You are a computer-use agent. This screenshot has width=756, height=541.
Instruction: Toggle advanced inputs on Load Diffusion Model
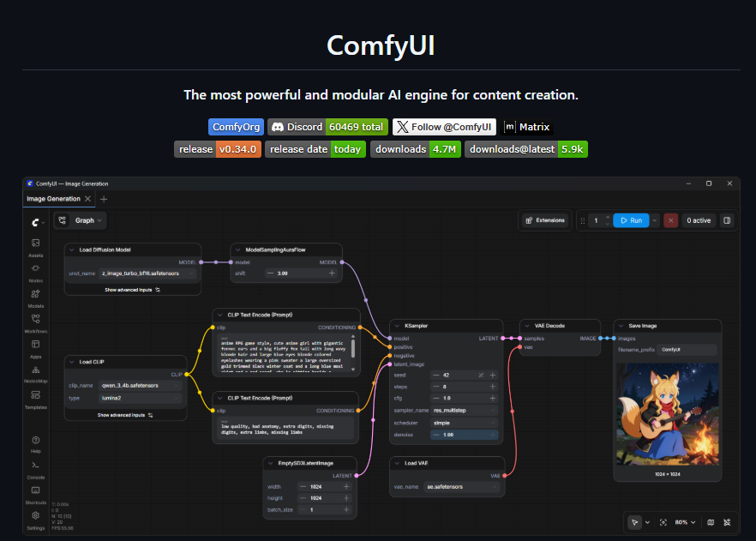pos(133,290)
